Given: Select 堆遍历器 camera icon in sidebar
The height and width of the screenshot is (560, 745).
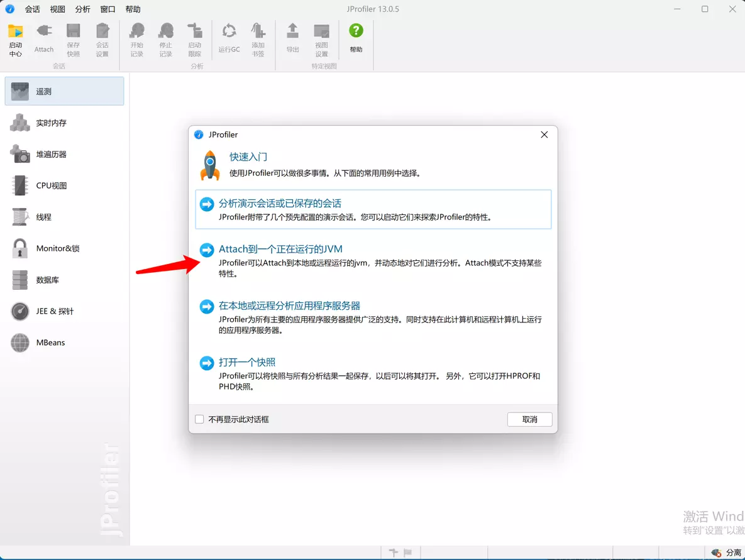Looking at the screenshot, I should point(20,154).
